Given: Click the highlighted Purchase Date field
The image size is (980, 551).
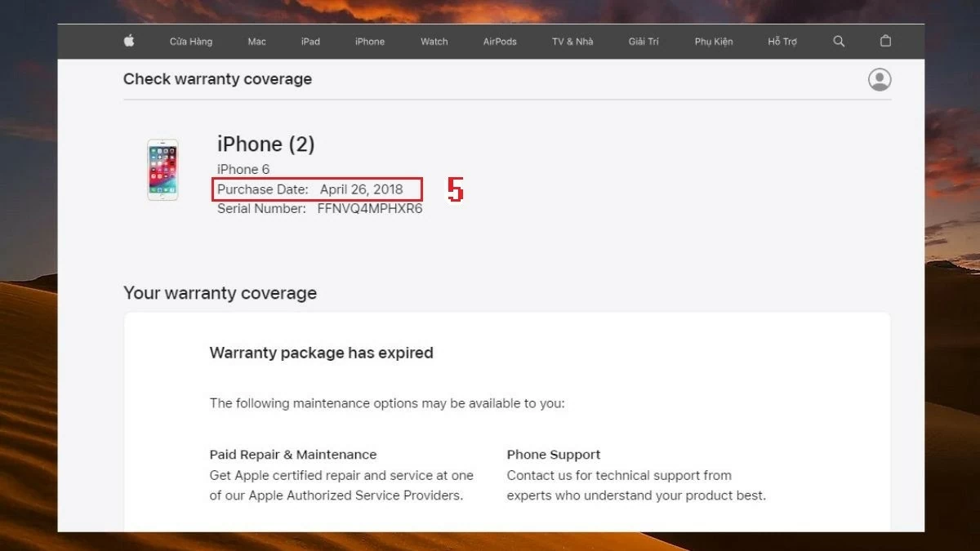Looking at the screenshot, I should (x=317, y=189).
